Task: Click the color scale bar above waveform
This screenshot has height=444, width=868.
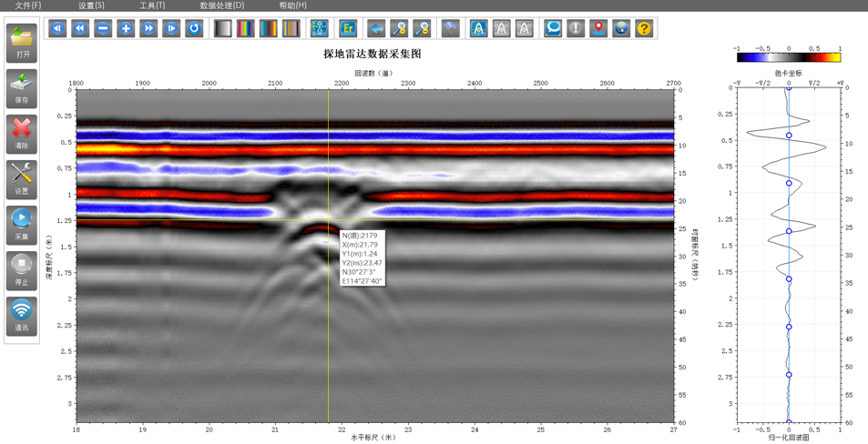Action: [789, 57]
